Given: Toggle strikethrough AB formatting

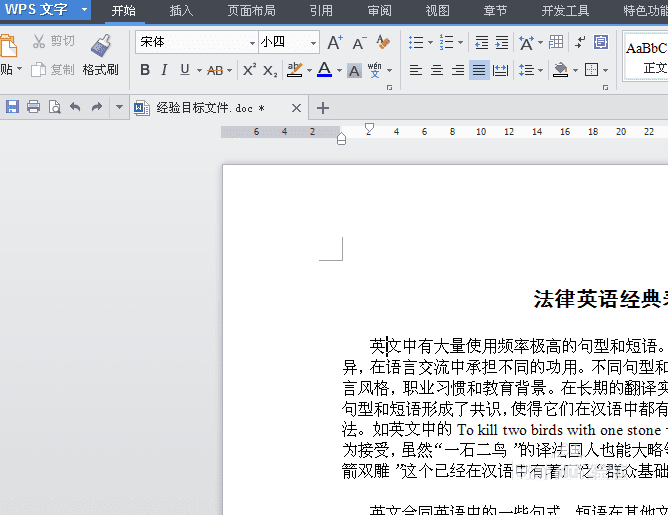Looking at the screenshot, I should (x=215, y=70).
